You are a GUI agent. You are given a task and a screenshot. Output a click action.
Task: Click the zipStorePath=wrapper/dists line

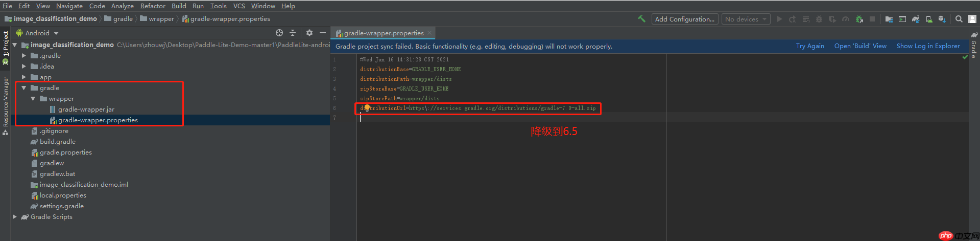coord(400,98)
